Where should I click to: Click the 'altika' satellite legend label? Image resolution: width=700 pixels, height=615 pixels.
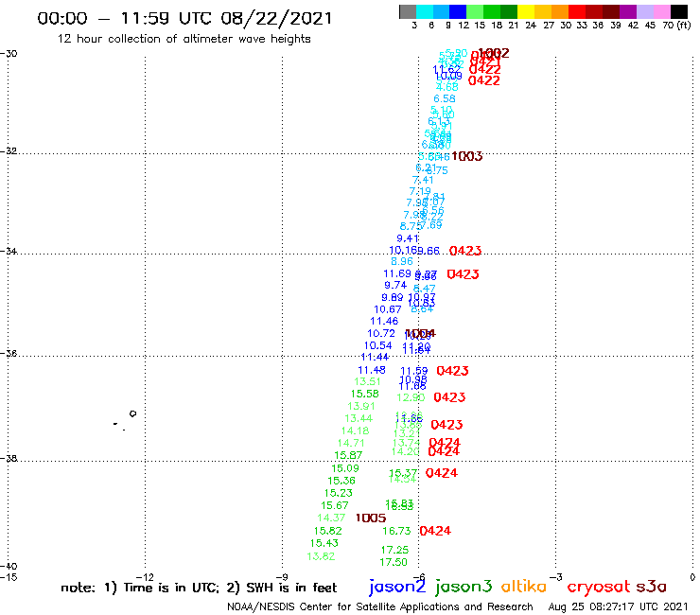(x=523, y=586)
